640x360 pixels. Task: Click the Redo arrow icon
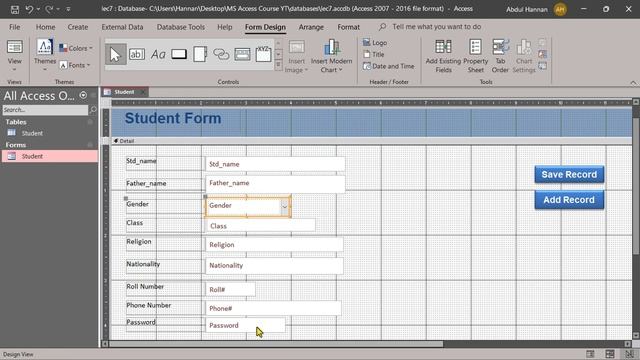pyautogui.click(x=49, y=9)
